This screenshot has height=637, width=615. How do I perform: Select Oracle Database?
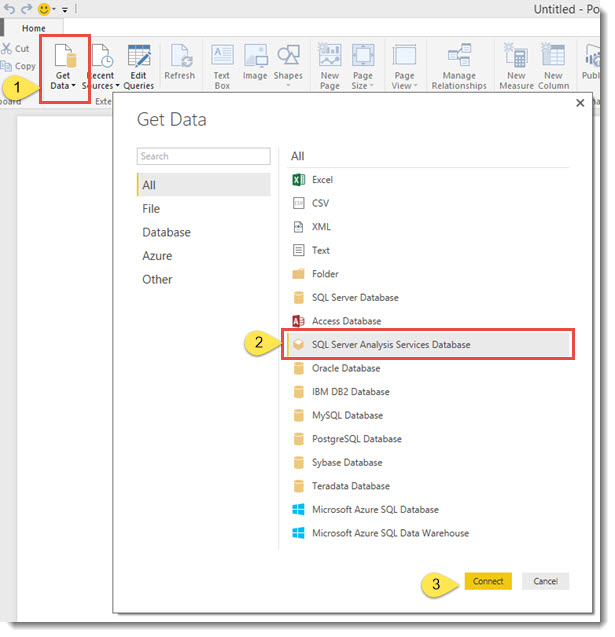(x=429, y=368)
